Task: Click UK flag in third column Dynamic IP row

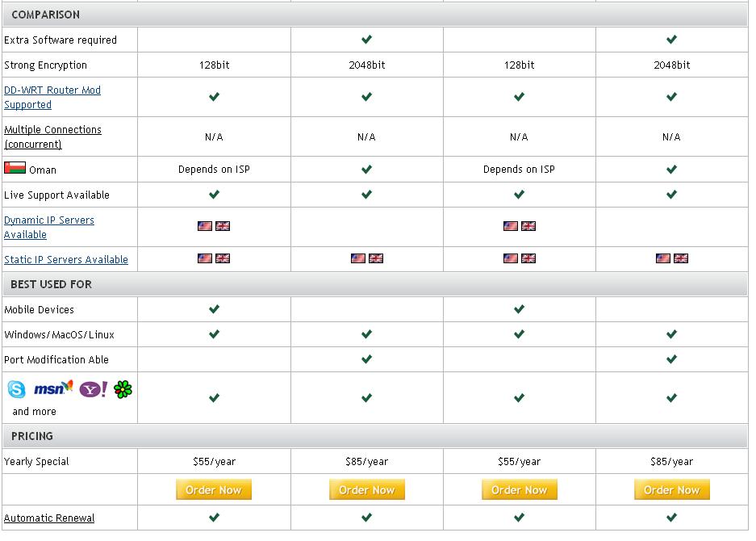Action: pos(528,226)
